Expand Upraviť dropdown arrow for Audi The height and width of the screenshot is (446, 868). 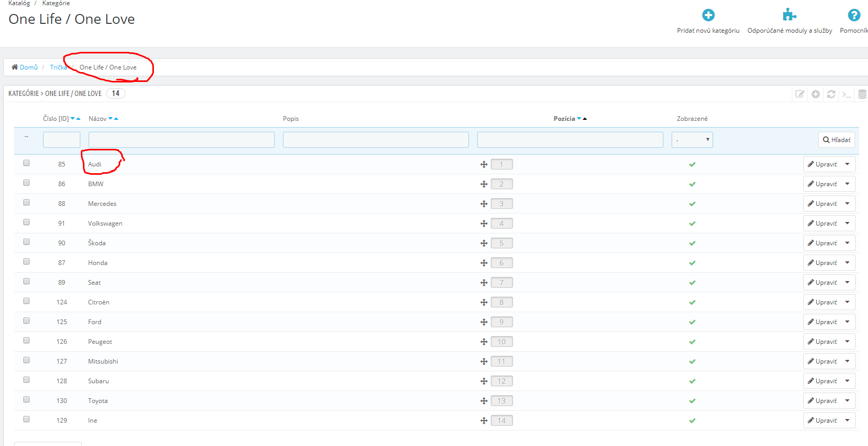click(x=847, y=164)
